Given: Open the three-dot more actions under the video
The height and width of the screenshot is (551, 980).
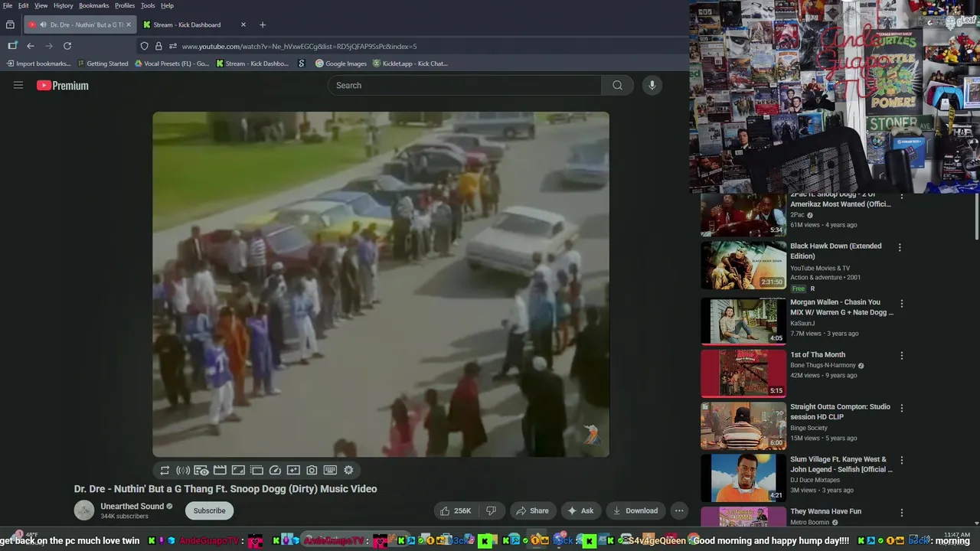Looking at the screenshot, I should click(679, 510).
